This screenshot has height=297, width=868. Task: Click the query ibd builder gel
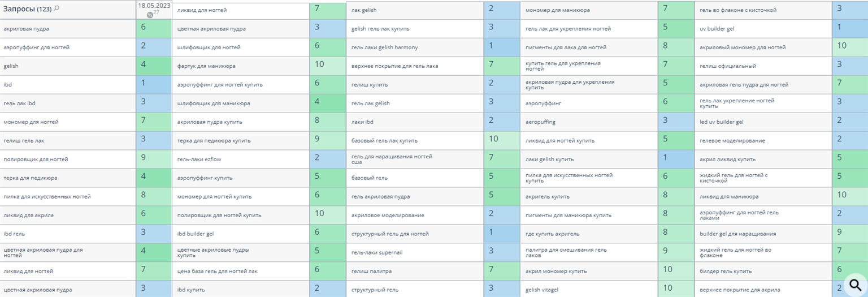(x=196, y=234)
